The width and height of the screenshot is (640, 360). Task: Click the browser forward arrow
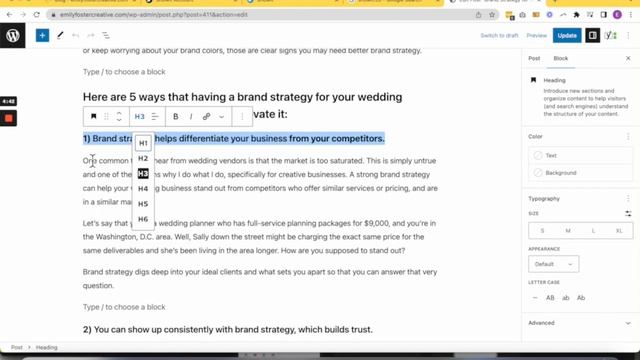[x=23, y=15]
